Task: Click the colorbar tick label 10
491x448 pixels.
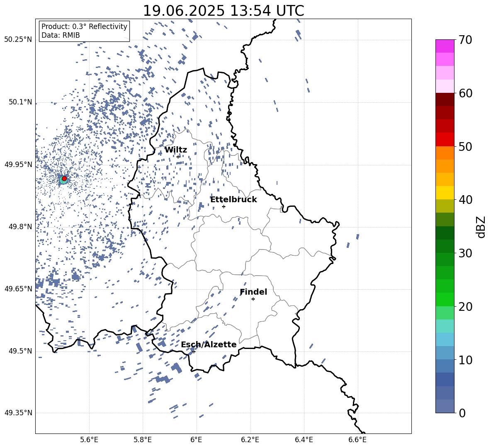Action: click(x=465, y=360)
